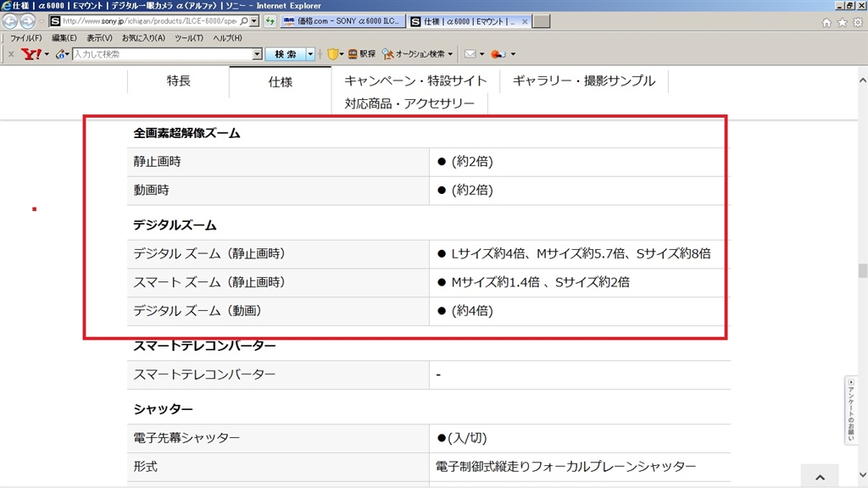Go forward with the forward arrow button

pos(27,21)
